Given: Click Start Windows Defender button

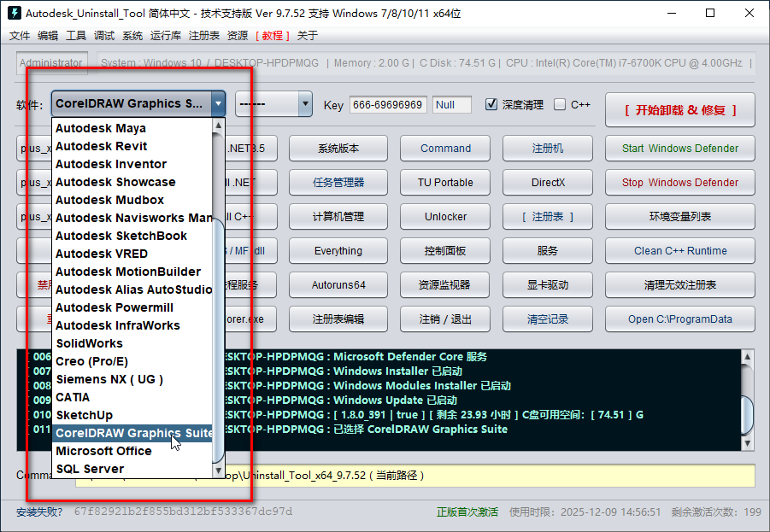Looking at the screenshot, I should click(680, 149).
